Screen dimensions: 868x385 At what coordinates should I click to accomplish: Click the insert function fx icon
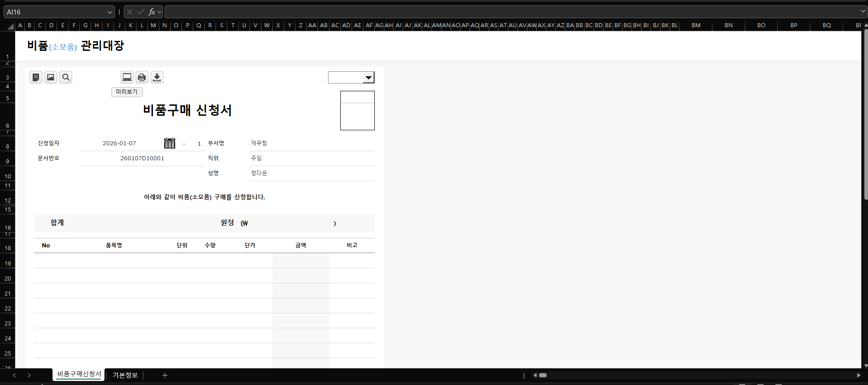click(x=152, y=12)
